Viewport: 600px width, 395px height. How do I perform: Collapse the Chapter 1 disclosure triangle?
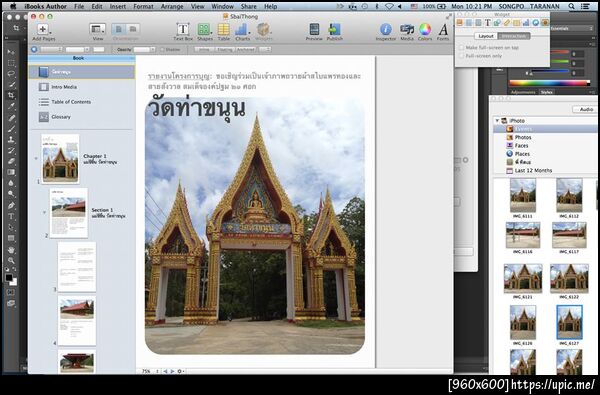(x=36, y=158)
